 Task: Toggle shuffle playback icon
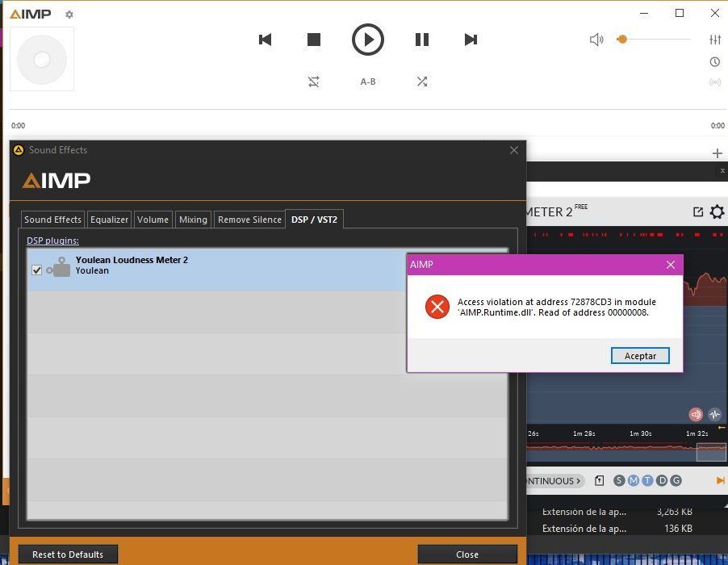pyautogui.click(x=421, y=82)
